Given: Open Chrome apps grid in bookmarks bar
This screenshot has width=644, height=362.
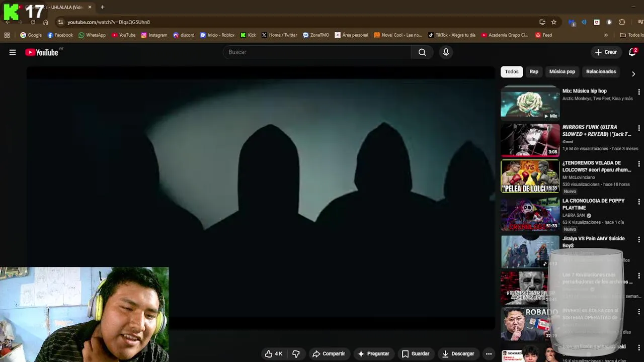Looking at the screenshot, I should click(7, 35).
